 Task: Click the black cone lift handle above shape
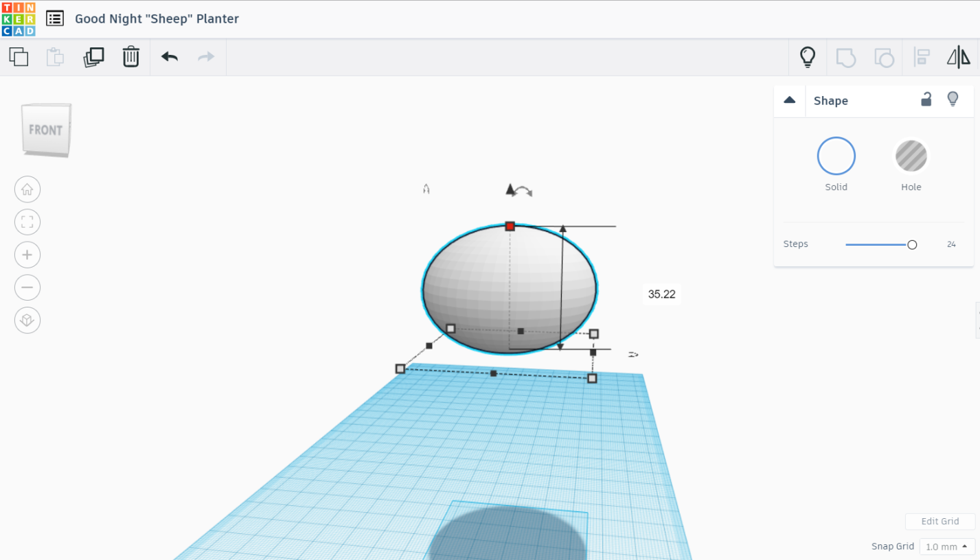510,188
